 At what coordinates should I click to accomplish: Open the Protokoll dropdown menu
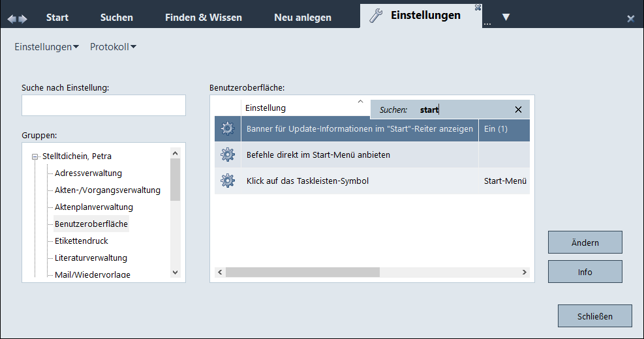click(113, 47)
